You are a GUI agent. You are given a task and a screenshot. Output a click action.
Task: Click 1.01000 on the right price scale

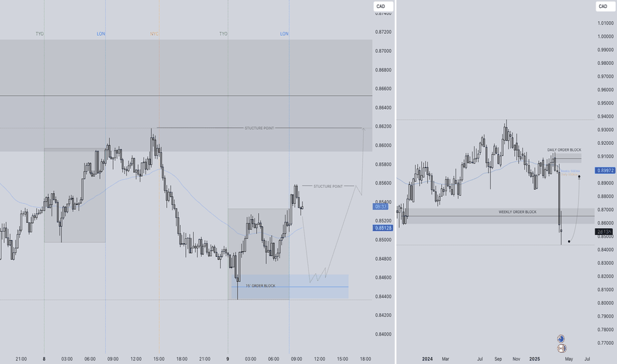[x=606, y=23]
